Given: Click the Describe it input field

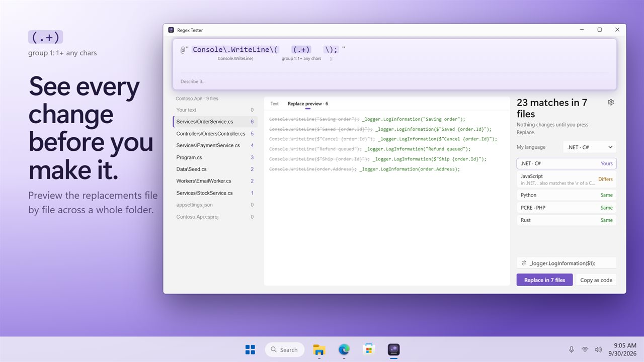Looking at the screenshot, I should 395,81.
